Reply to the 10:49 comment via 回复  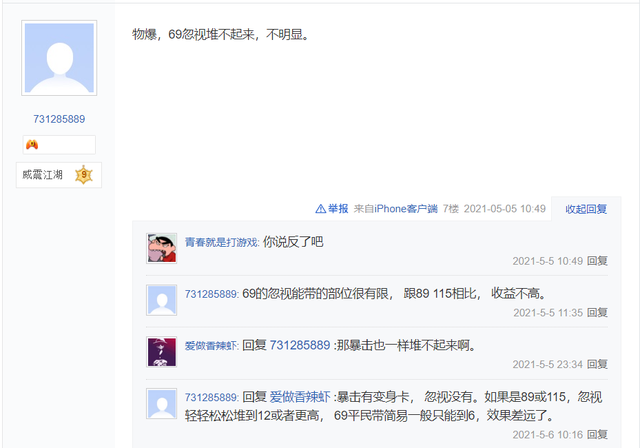coord(597,261)
